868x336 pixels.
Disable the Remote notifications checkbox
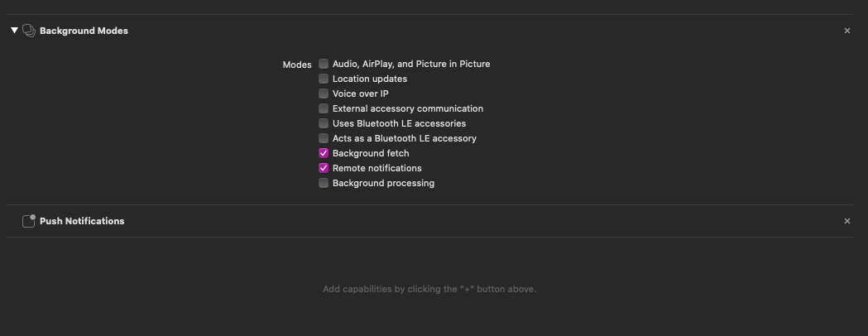pyautogui.click(x=324, y=168)
